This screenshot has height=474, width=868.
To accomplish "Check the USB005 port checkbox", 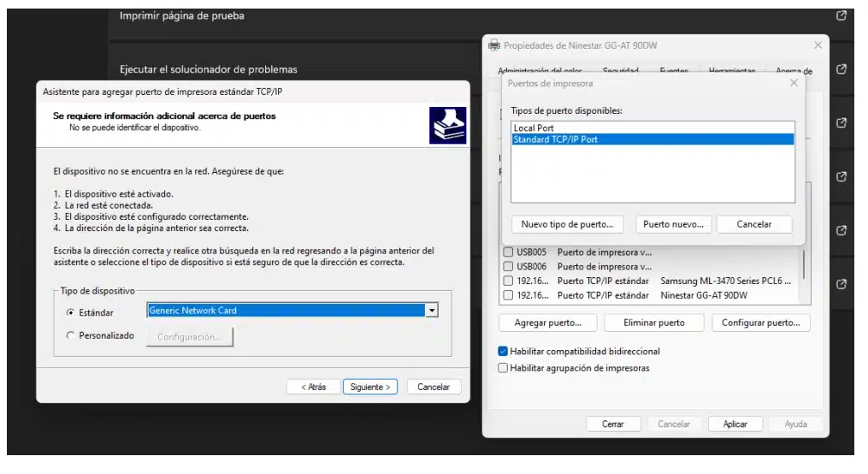I will click(509, 252).
